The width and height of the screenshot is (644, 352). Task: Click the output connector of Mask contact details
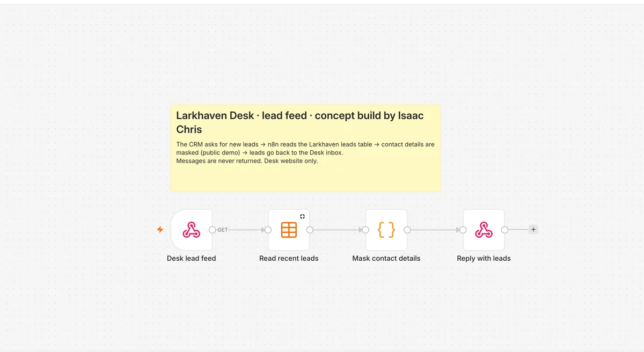click(407, 230)
